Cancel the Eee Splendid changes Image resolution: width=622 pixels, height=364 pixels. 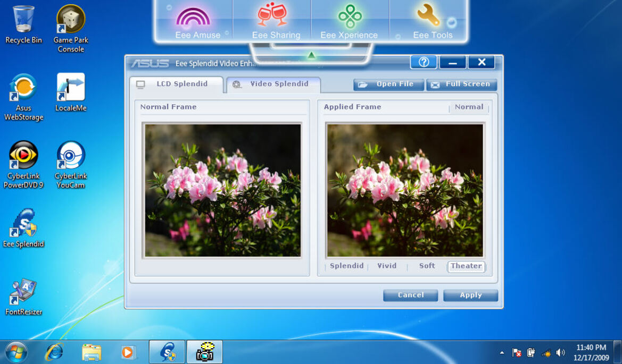click(x=411, y=295)
